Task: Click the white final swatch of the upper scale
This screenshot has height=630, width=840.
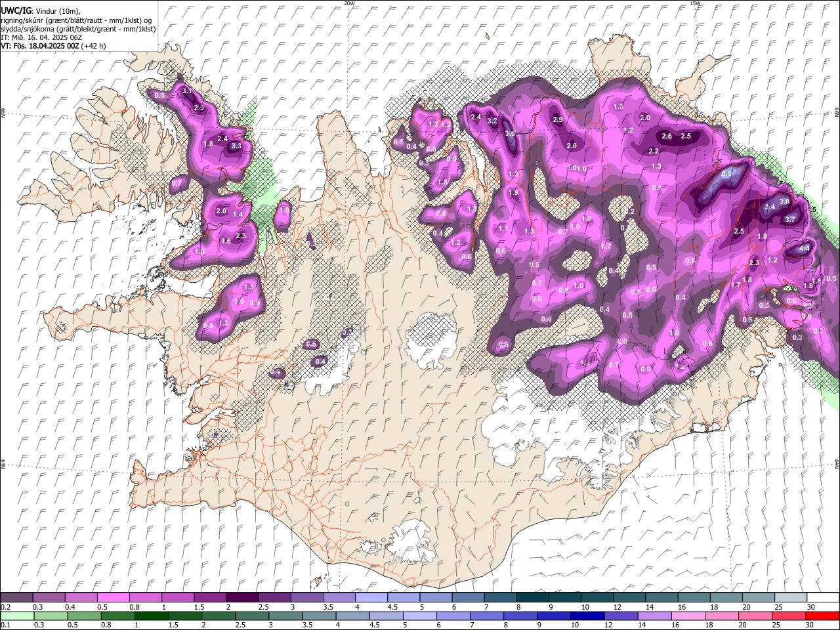Action: 823,597
